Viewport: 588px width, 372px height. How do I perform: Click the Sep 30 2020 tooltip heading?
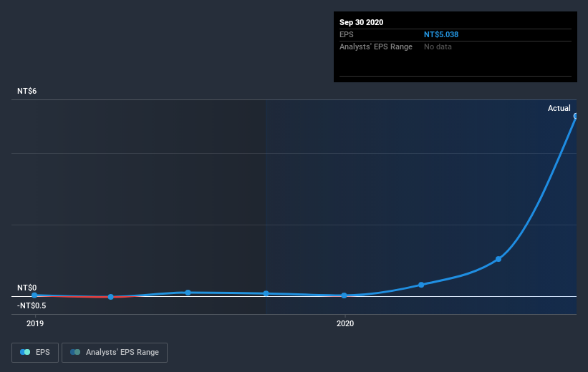tap(361, 22)
